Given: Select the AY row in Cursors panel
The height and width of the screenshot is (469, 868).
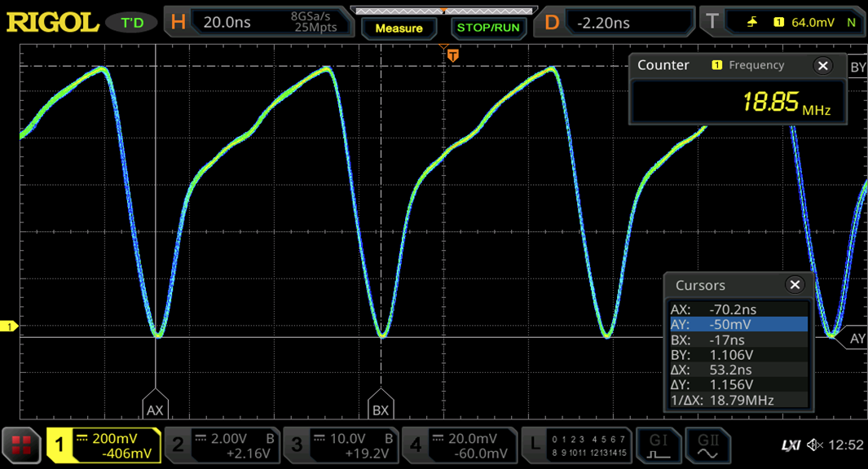Looking at the screenshot, I should click(738, 324).
